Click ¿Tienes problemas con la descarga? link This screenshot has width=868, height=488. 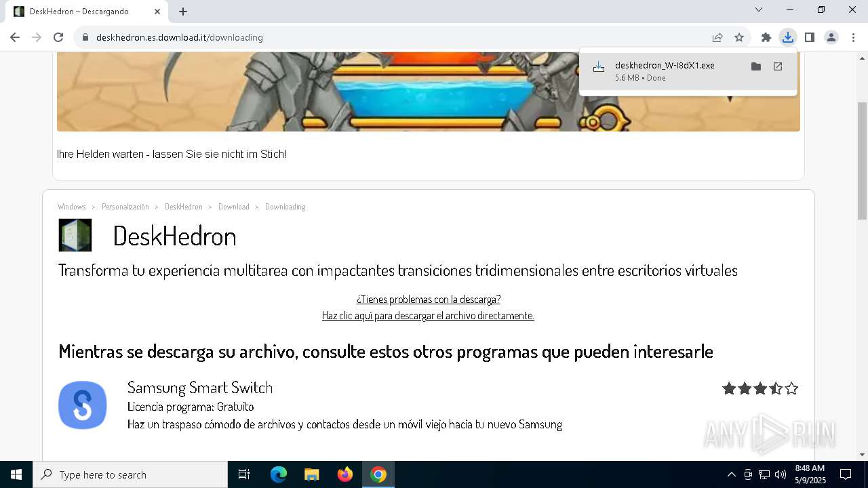[429, 299]
